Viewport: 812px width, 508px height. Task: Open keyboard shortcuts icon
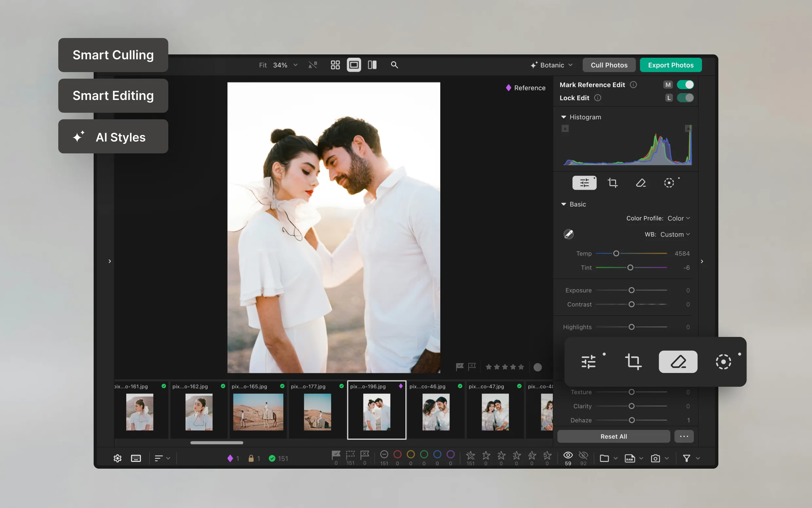[136, 458]
